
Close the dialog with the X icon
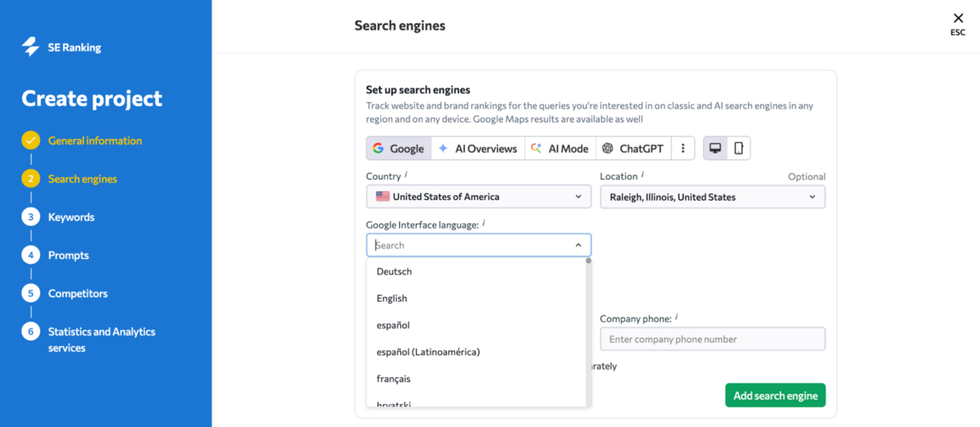click(x=958, y=19)
